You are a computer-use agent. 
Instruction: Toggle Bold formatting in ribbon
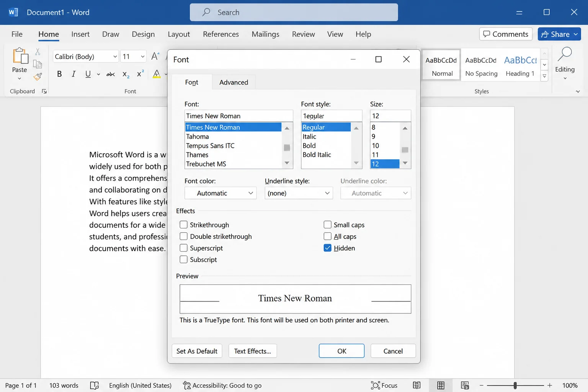(x=59, y=74)
